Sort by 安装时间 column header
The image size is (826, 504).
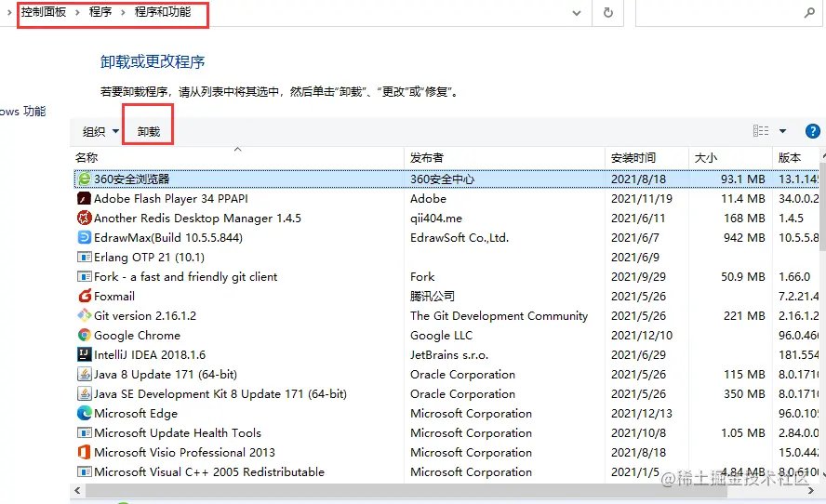tap(633, 157)
